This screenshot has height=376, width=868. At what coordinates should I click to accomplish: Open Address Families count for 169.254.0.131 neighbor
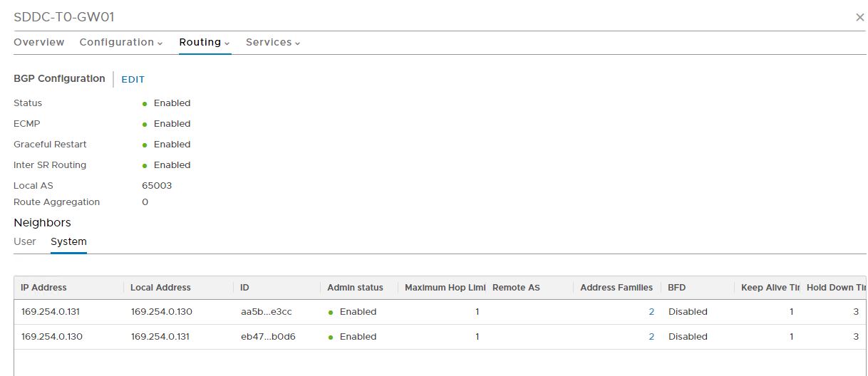651,312
